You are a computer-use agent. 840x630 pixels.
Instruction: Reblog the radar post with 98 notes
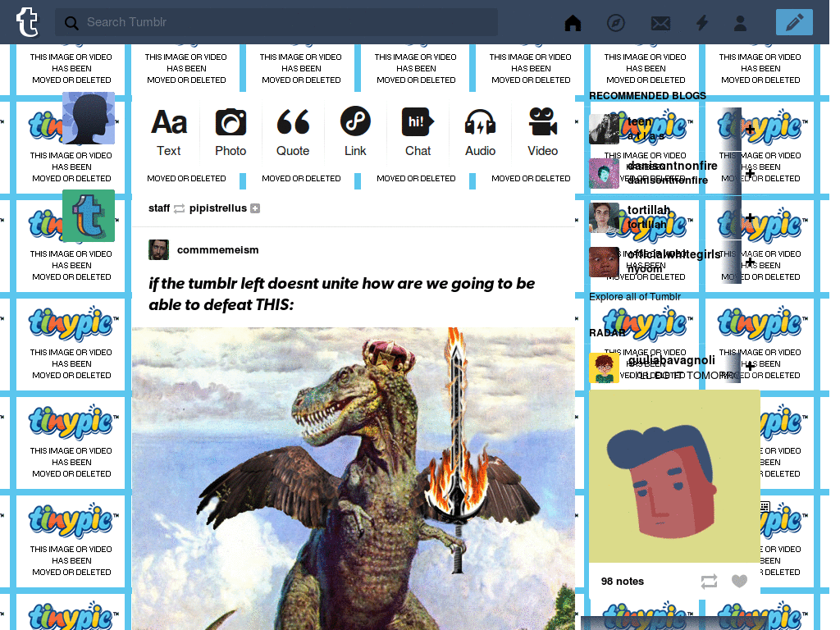tap(709, 582)
